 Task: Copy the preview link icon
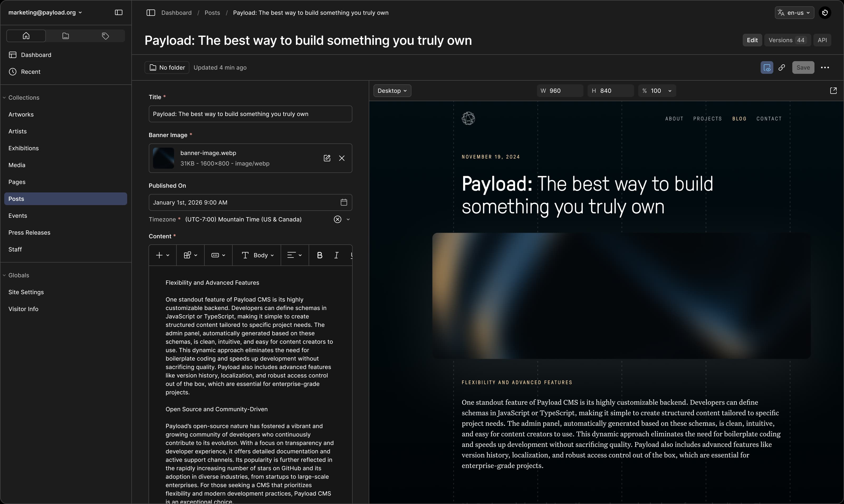pos(782,67)
